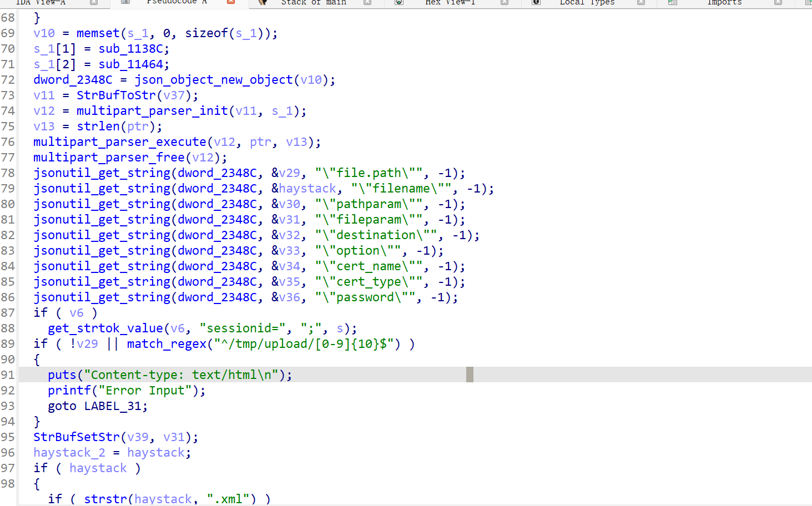Select the "Error Input" string
Screen dimensions: 812x506
point(145,391)
